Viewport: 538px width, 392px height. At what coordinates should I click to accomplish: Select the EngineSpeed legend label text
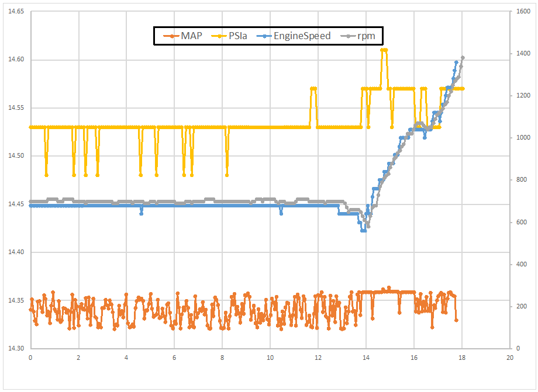point(302,36)
